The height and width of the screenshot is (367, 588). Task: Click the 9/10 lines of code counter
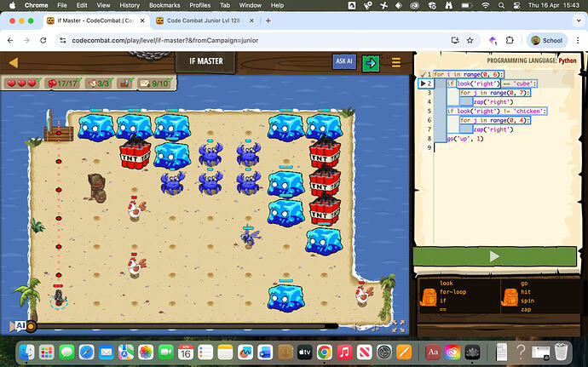click(x=156, y=83)
